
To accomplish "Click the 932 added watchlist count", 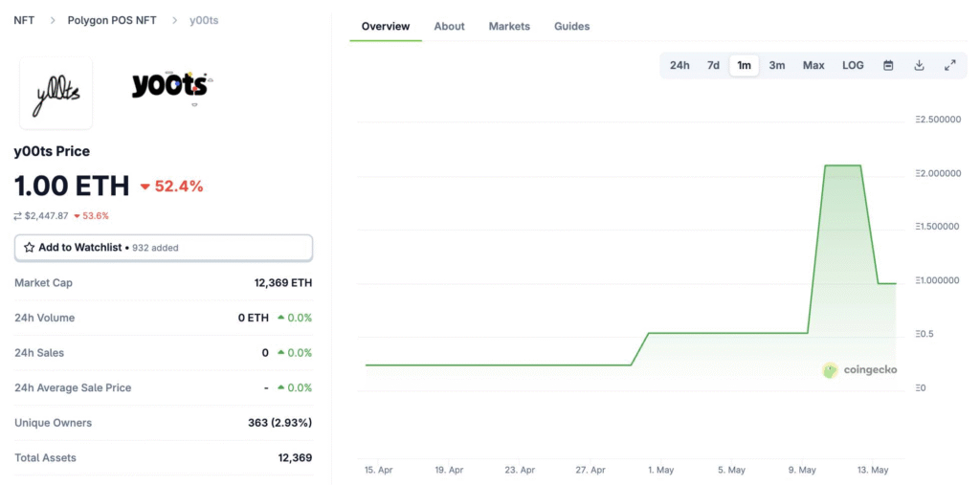I will click(x=155, y=248).
